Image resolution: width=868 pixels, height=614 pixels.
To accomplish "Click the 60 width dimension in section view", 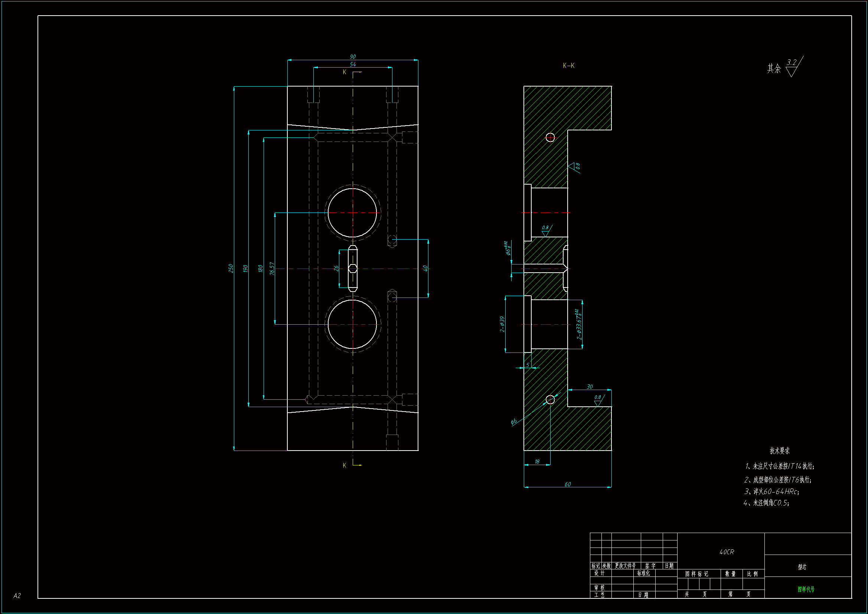I will click(x=567, y=484).
